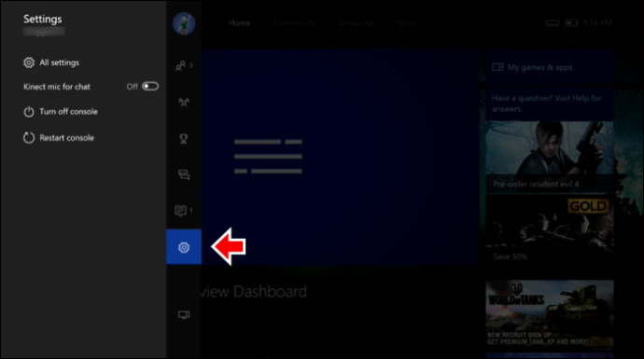Open the OneGuide tab
The width and height of the screenshot is (644, 359).
point(357,23)
